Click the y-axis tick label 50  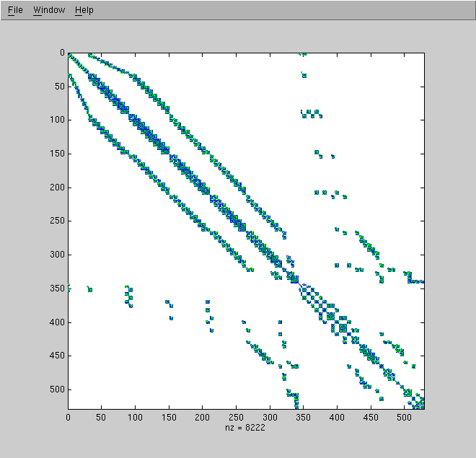[x=60, y=87]
